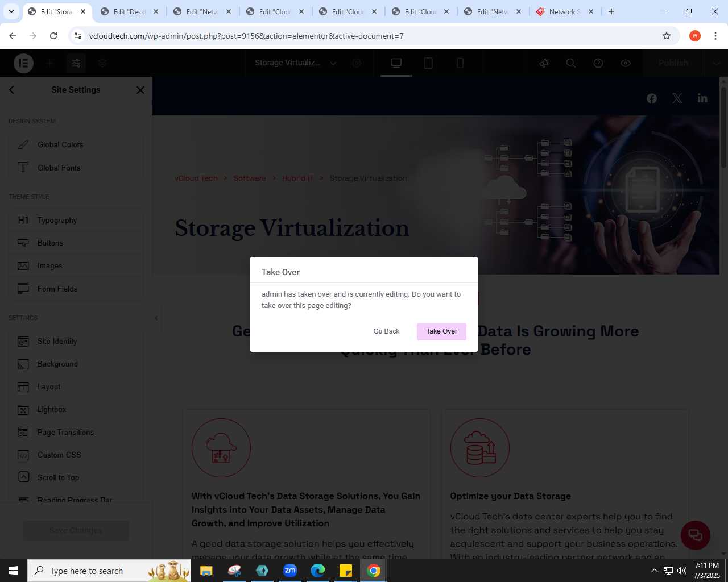Viewport: 728px width, 582px height.
Task: Open File Explorer from taskbar
Action: tap(206, 571)
